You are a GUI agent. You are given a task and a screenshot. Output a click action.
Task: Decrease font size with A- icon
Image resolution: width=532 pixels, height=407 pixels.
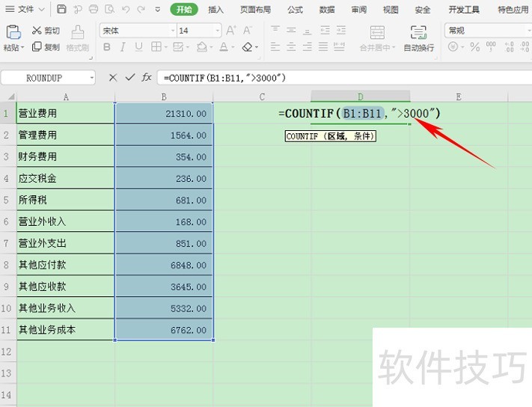tap(248, 31)
